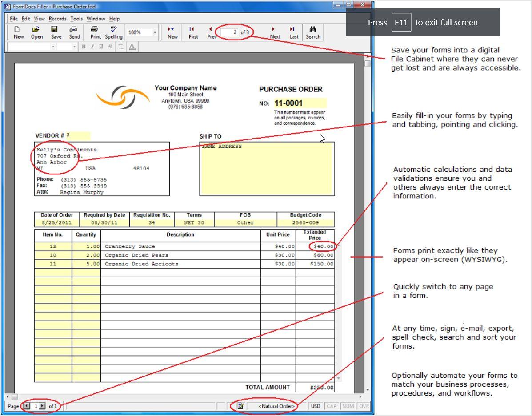Toggle Strikethrough formatting button
The image size is (532, 416).
(x=110, y=47)
